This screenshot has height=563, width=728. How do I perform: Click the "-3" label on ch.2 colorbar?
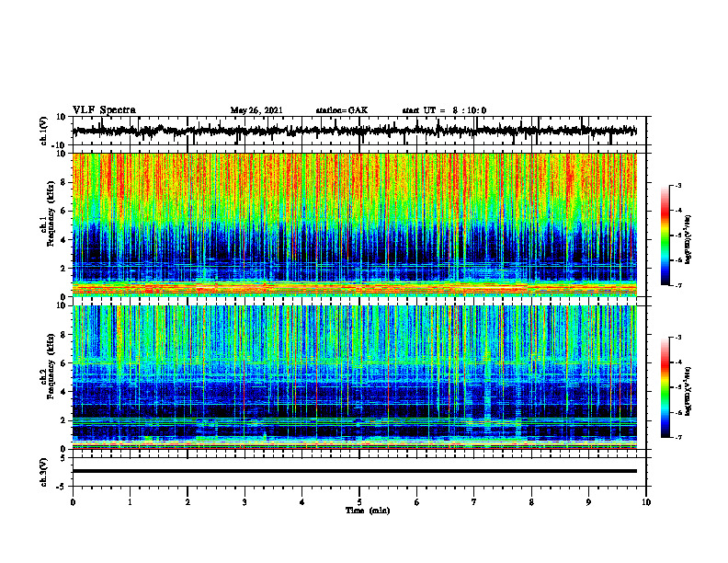coord(677,338)
